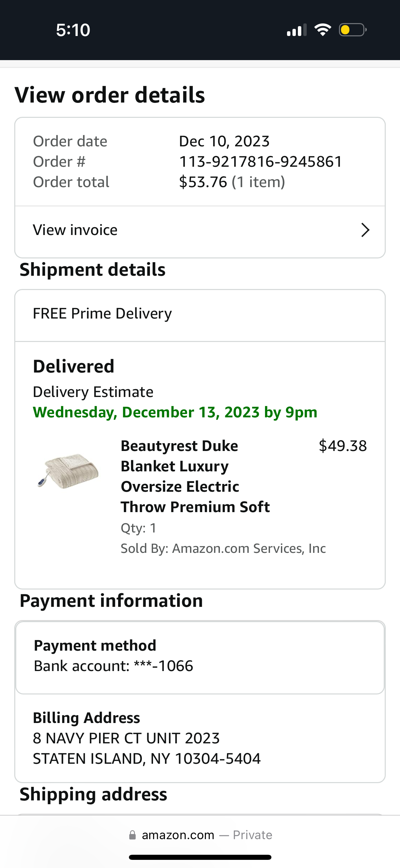This screenshot has width=400, height=868.
Task: Tap the Amazon.com Services, Inc seller name
Action: [249, 548]
